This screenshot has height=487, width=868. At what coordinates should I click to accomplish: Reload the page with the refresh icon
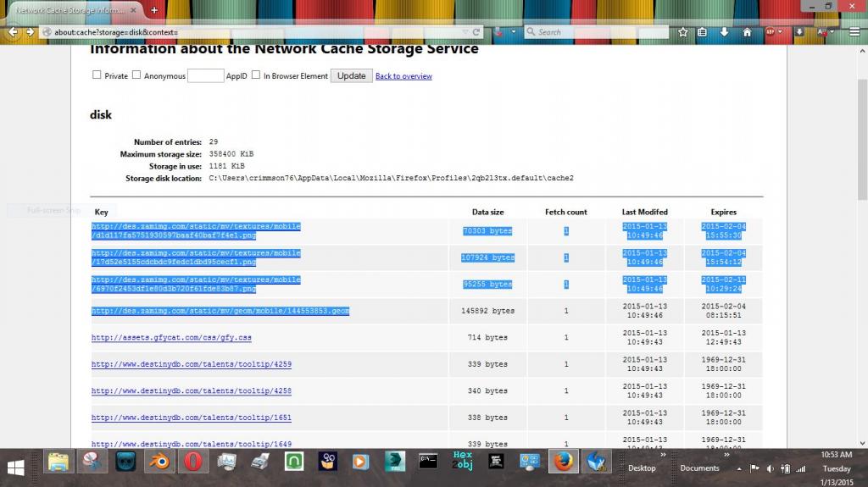[x=476, y=32]
